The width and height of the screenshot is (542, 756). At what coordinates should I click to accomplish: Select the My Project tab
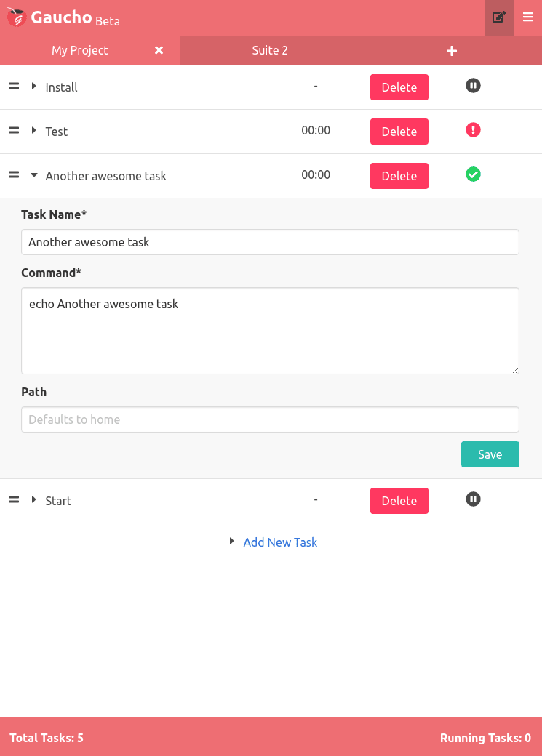pos(80,50)
